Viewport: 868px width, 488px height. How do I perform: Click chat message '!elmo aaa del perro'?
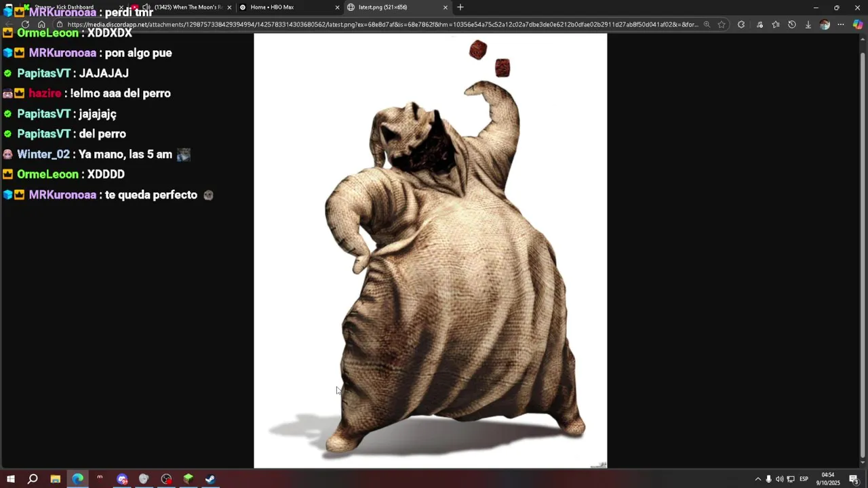pos(121,94)
